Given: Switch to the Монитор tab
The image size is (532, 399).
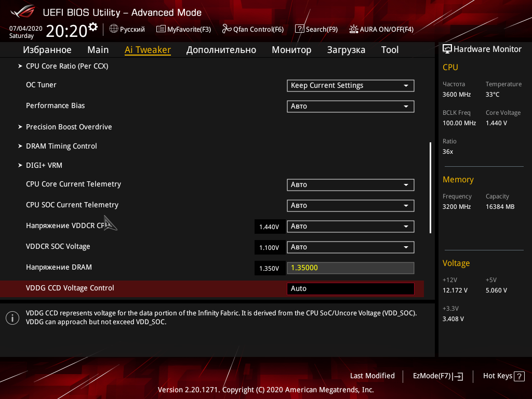Looking at the screenshot, I should [x=291, y=50].
